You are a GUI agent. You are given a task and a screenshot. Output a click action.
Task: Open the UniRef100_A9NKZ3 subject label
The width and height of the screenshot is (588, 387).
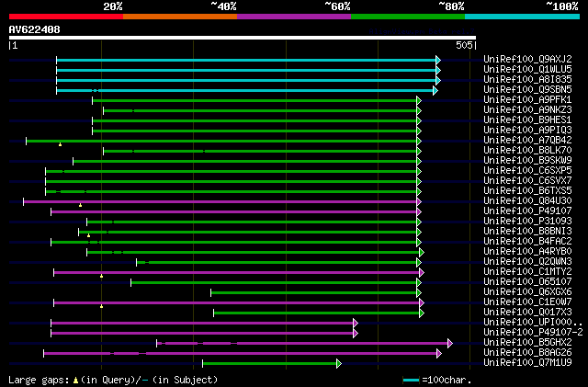pyautogui.click(x=527, y=110)
